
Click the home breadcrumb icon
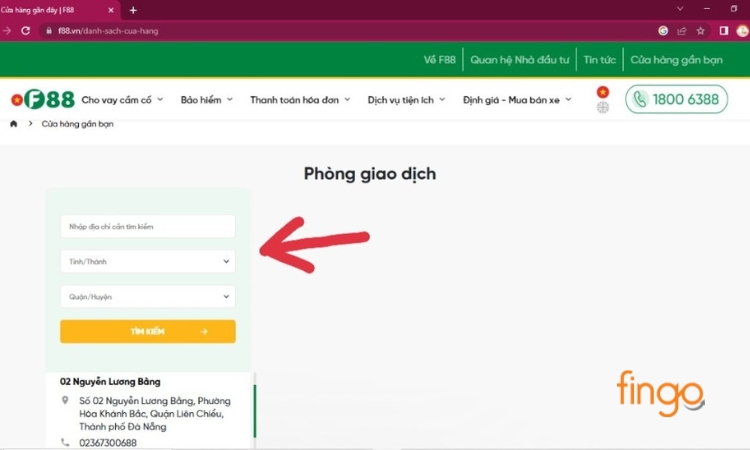(x=13, y=124)
